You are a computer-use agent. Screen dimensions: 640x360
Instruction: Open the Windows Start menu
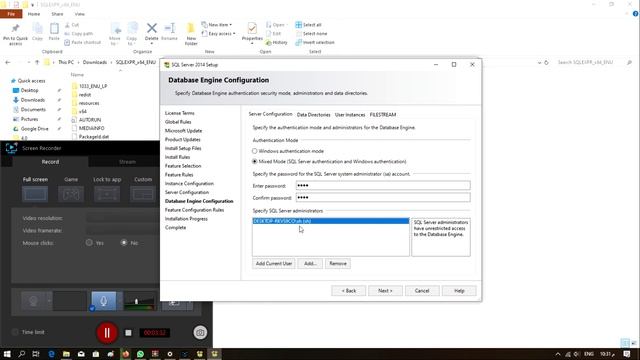click(7, 354)
